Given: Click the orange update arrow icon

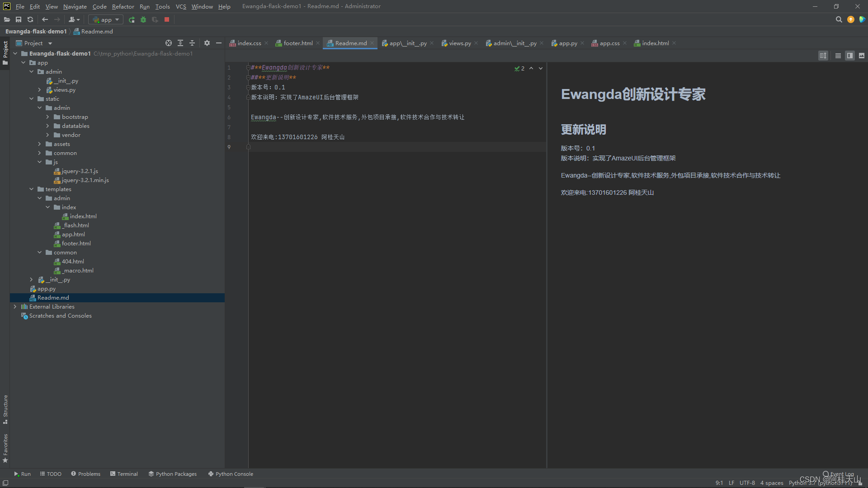Looking at the screenshot, I should coord(851,19).
